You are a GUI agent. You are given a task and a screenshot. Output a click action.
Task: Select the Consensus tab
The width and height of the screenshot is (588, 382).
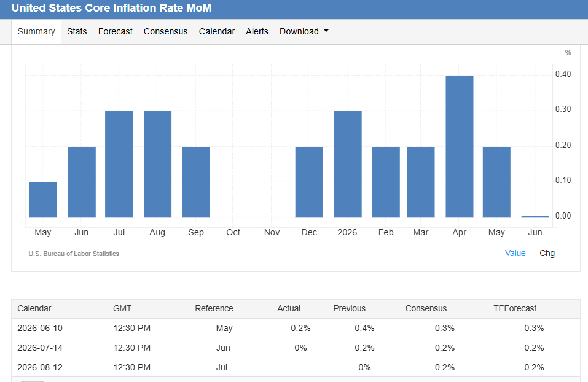pyautogui.click(x=165, y=31)
